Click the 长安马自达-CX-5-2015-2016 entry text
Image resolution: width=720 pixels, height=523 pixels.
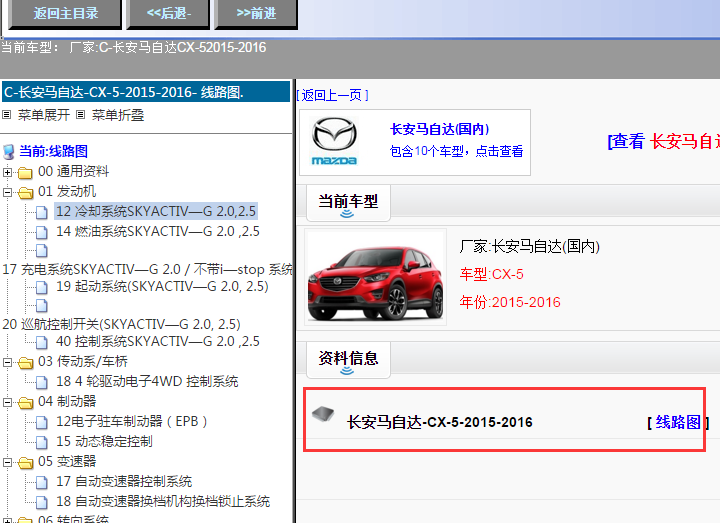click(439, 422)
